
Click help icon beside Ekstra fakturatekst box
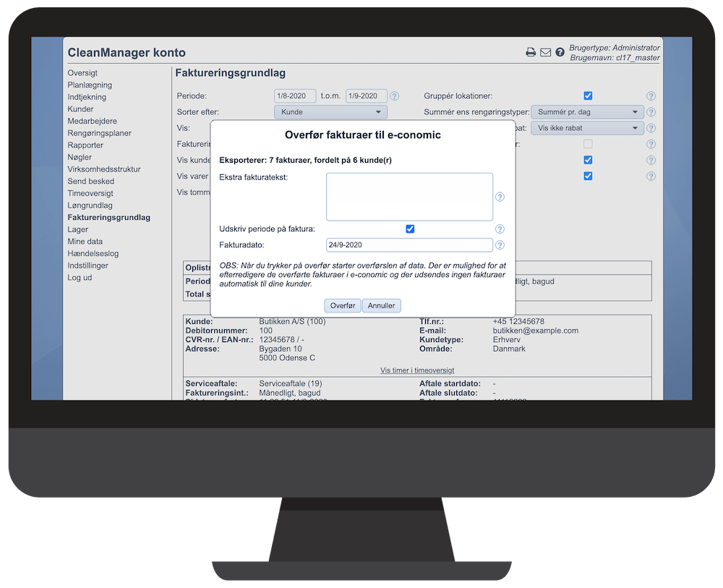click(x=500, y=197)
